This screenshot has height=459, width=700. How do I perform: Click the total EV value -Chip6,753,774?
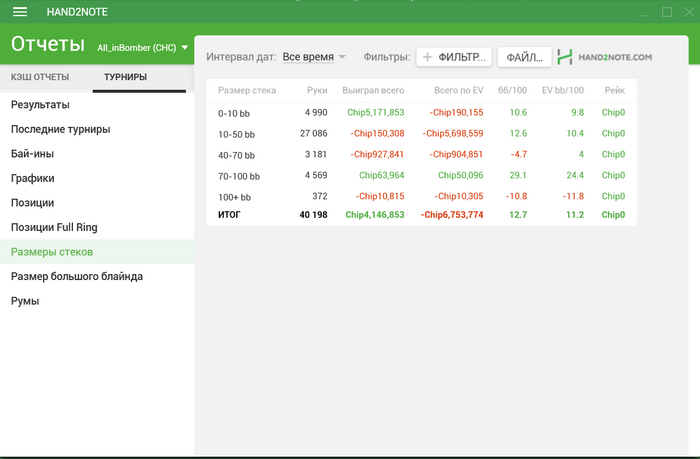pos(452,215)
